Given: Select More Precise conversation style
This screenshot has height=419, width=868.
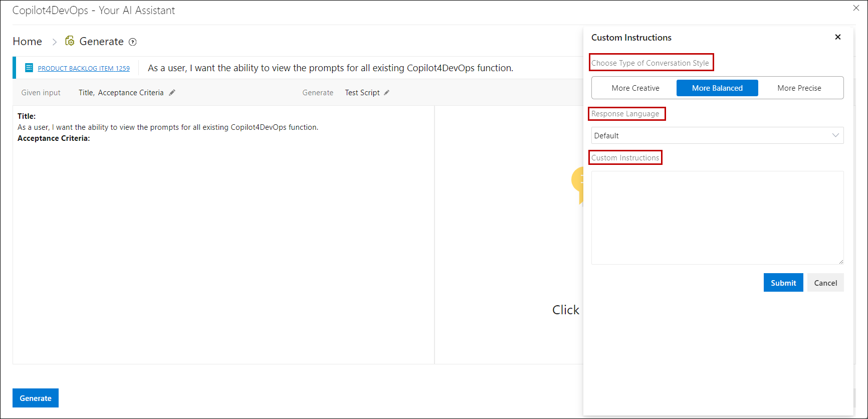Looking at the screenshot, I should (x=799, y=88).
